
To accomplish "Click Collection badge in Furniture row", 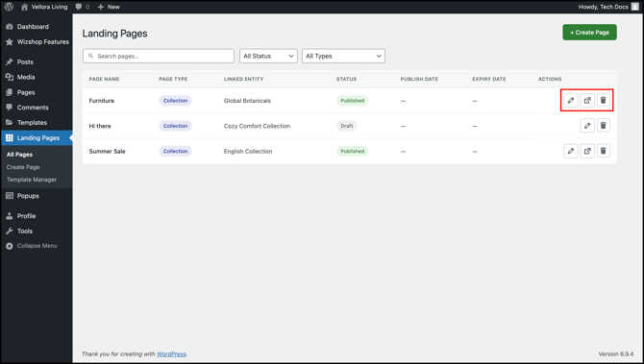I will click(175, 101).
